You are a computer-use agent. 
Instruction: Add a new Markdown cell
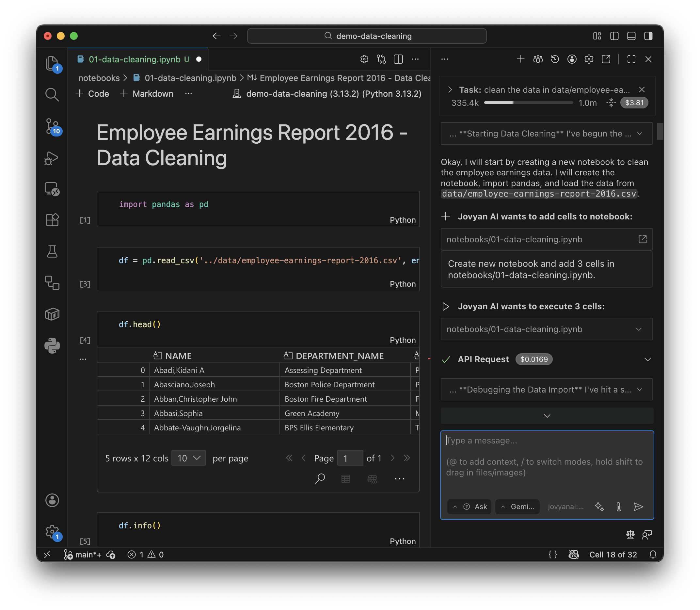point(147,94)
